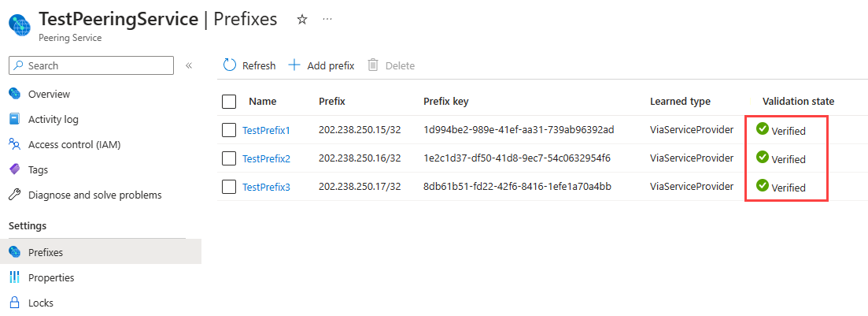Toggle the select-all checkbox in the header

tap(229, 102)
